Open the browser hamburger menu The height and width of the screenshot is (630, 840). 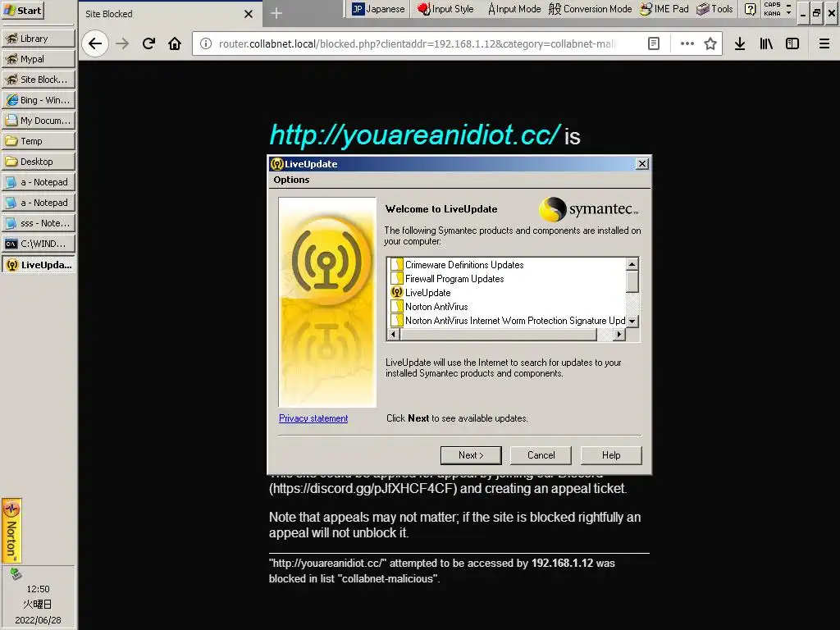[824, 44]
